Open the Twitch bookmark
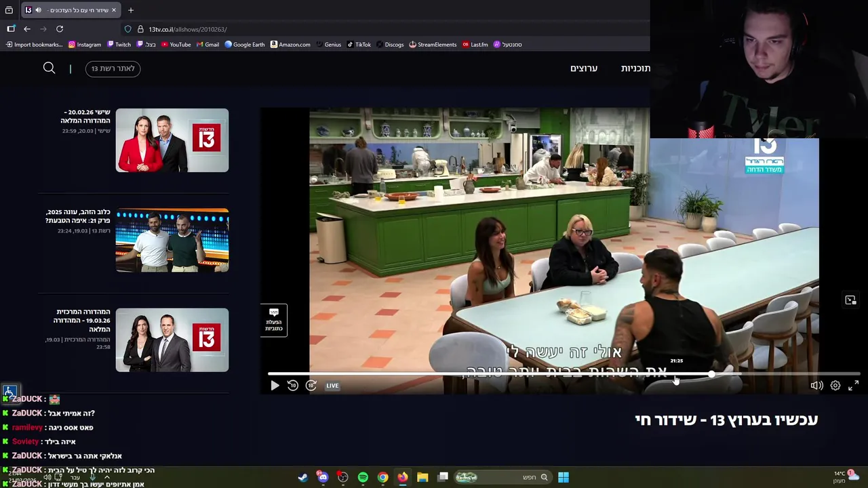The image size is (868, 488). [x=119, y=45]
